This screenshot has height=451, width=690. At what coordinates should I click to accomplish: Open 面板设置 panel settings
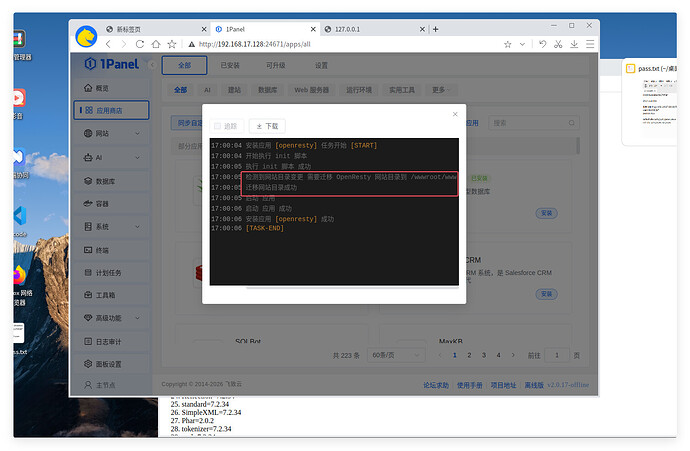[108, 364]
